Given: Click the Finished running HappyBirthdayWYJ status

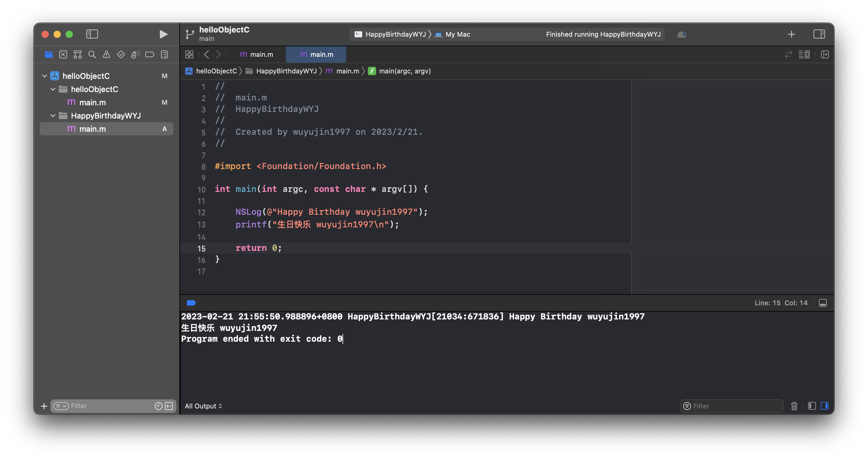Looking at the screenshot, I should click(x=603, y=34).
